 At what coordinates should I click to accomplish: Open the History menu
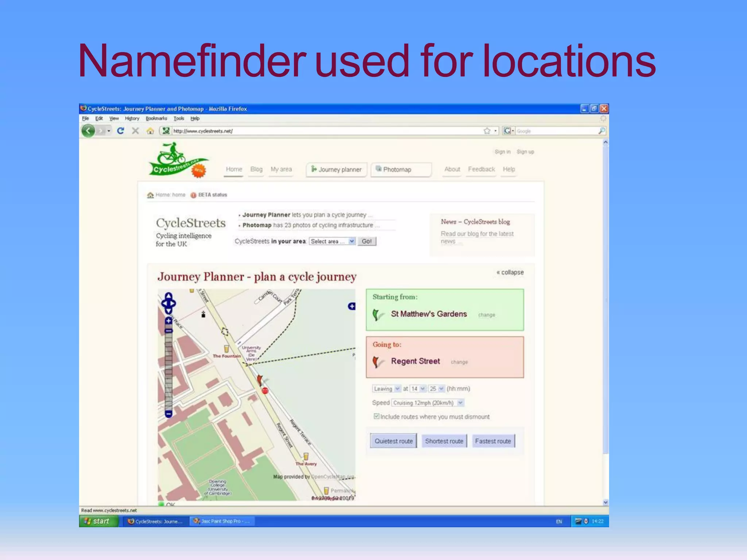click(x=132, y=118)
